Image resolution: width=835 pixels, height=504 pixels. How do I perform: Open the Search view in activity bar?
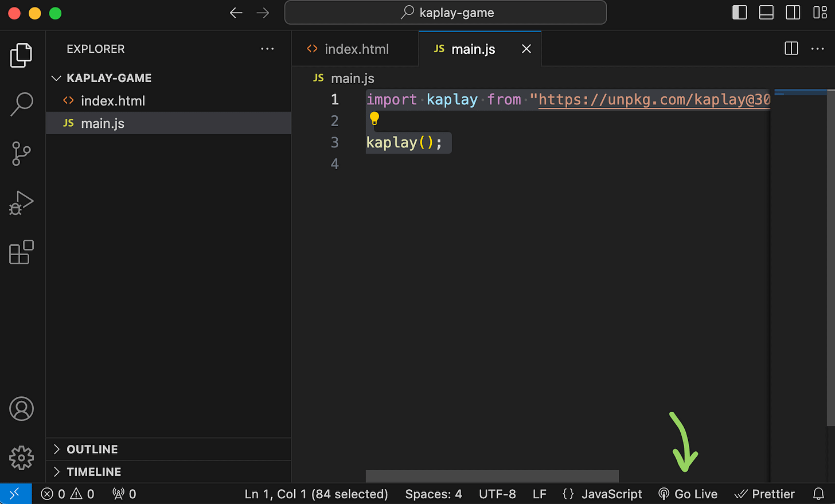pos(22,104)
